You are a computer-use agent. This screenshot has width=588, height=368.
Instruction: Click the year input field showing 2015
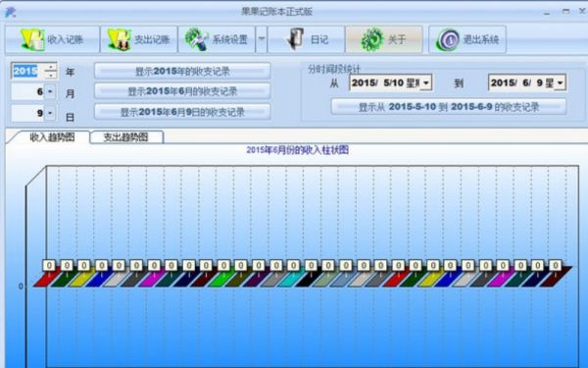click(x=27, y=71)
